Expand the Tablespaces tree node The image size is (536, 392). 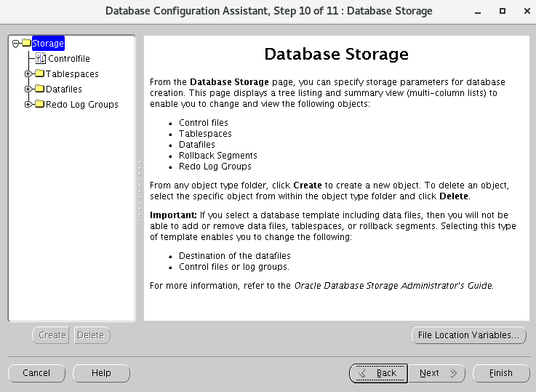pyautogui.click(x=28, y=74)
